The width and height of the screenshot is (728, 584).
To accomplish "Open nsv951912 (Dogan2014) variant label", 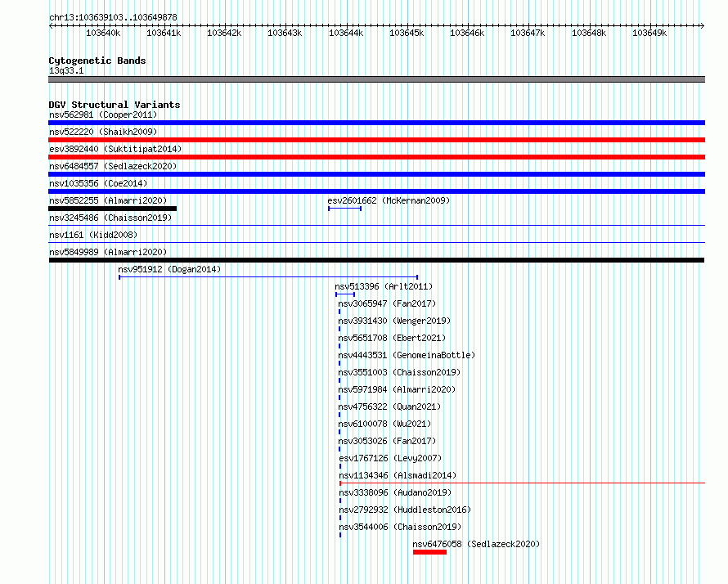I will coord(169,269).
